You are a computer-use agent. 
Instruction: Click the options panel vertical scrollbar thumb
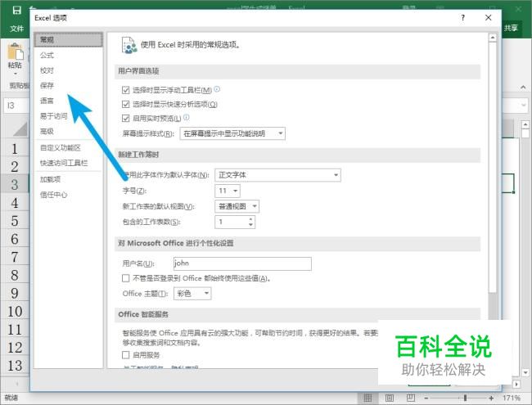coord(493,166)
